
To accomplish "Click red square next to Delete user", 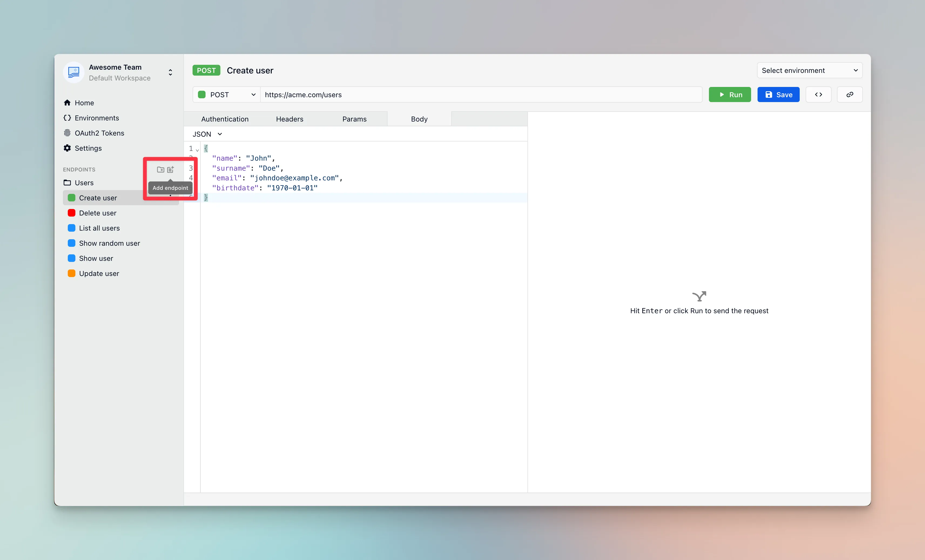I will 71,213.
